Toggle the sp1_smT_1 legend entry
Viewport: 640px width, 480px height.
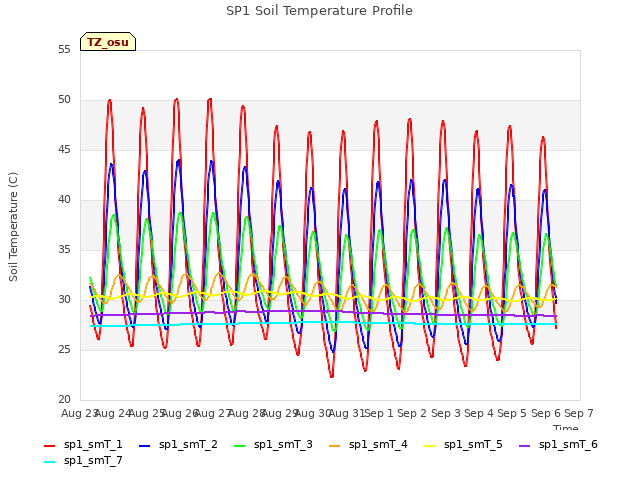click(83, 444)
